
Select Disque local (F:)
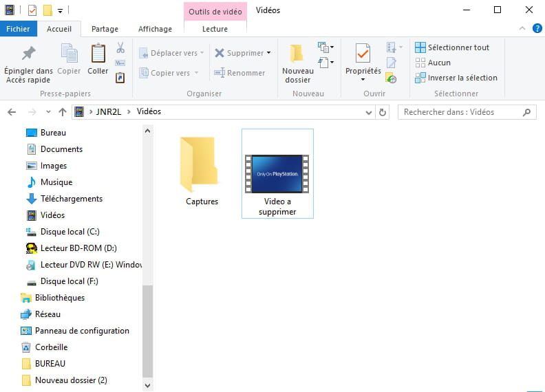[x=62, y=281]
